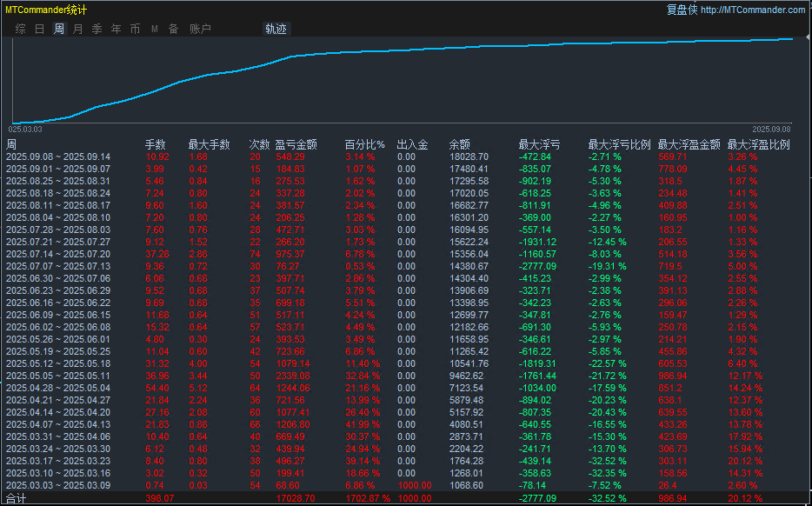Sort by the 手数 column header
This screenshot has width=812, height=506.
pos(155,144)
